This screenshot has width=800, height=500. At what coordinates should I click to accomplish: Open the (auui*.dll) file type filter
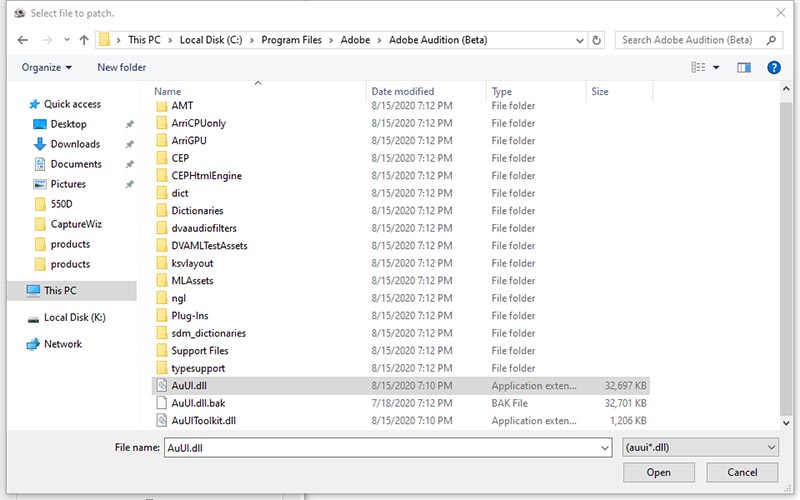pos(700,447)
